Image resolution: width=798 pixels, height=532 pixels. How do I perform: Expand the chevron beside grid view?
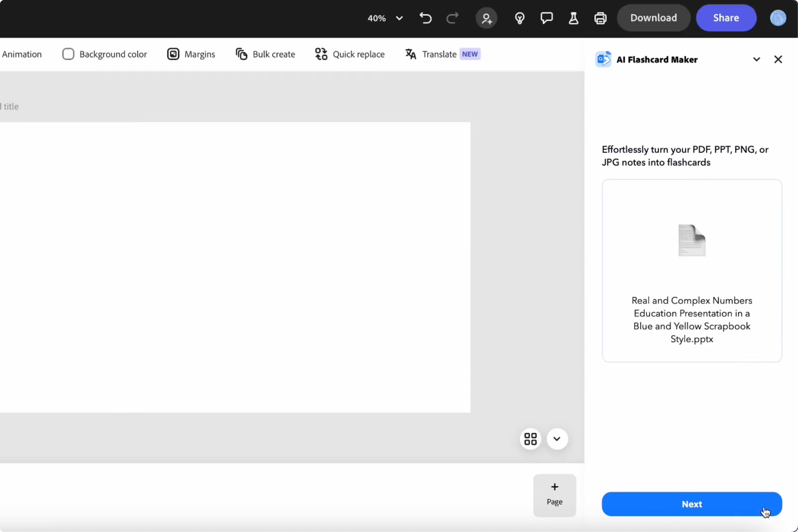point(557,439)
